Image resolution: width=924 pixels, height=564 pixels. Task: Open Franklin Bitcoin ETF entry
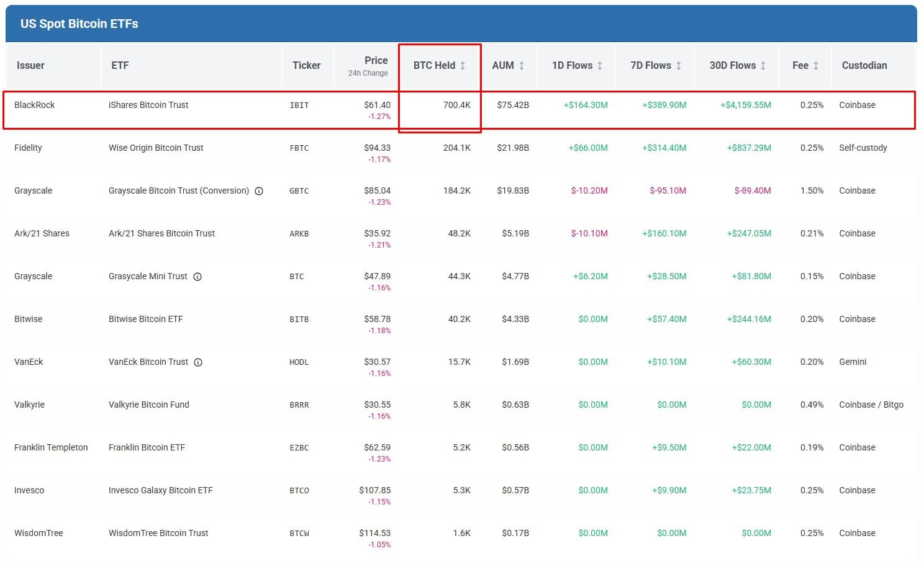tap(147, 447)
